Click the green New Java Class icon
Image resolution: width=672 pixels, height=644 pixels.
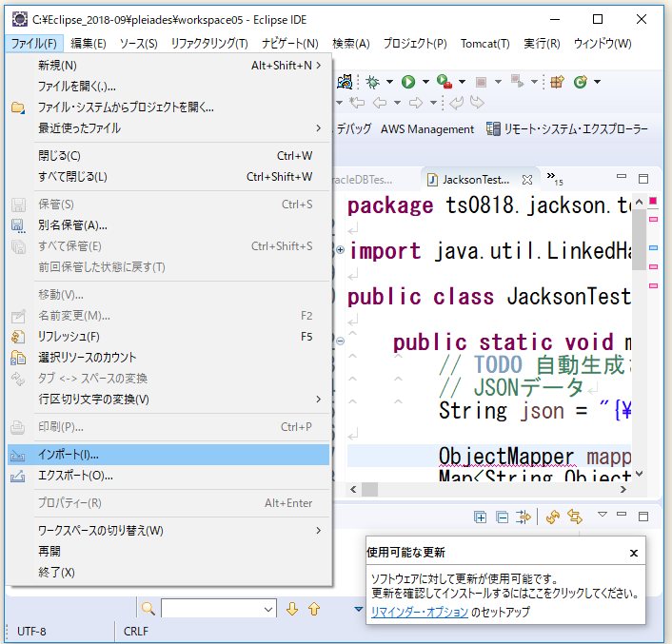pos(581,82)
